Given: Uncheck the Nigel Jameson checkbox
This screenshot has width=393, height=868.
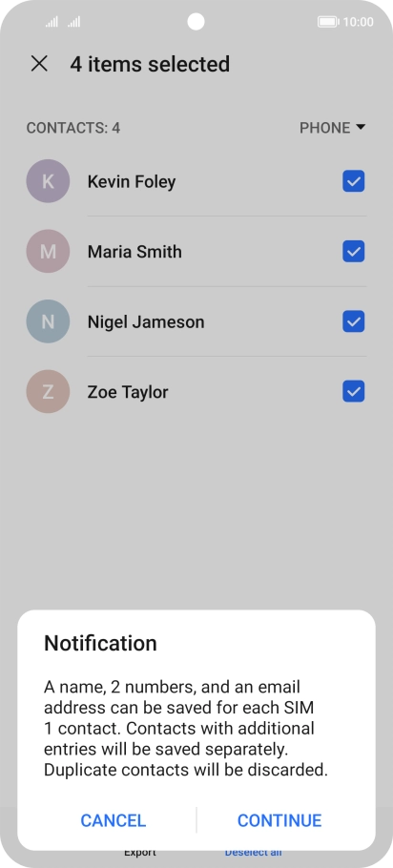Looking at the screenshot, I should click(353, 321).
